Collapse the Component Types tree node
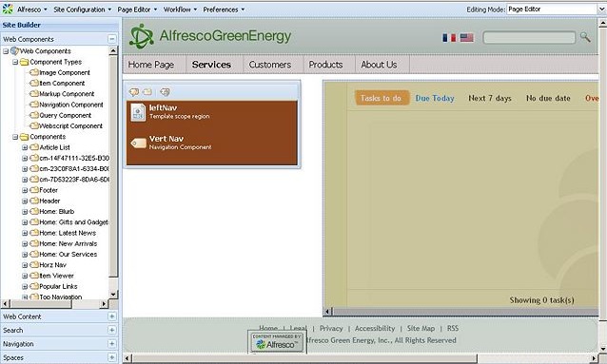The height and width of the screenshot is (364, 607). pos(15,62)
